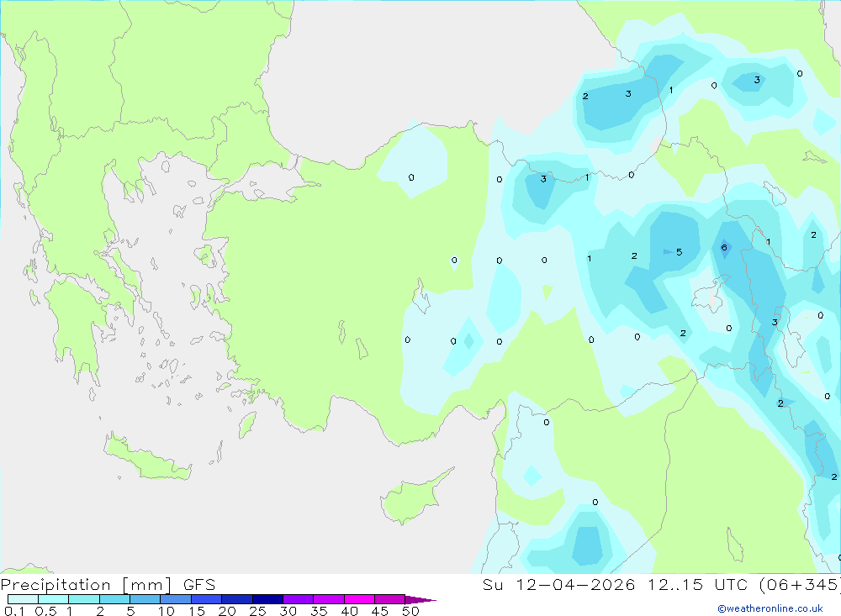The height and width of the screenshot is (616, 841).
Task: Click the 10–15 mm legend color box
Action: pyautogui.click(x=176, y=599)
